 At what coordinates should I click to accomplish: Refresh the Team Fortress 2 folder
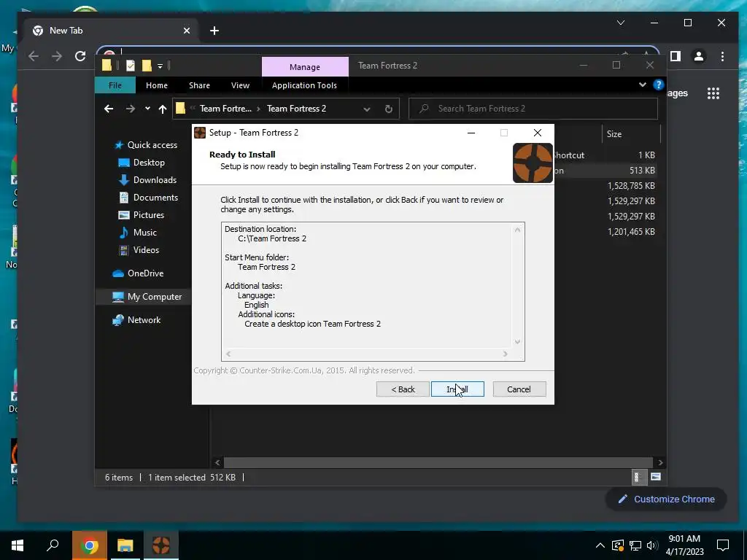(x=389, y=109)
